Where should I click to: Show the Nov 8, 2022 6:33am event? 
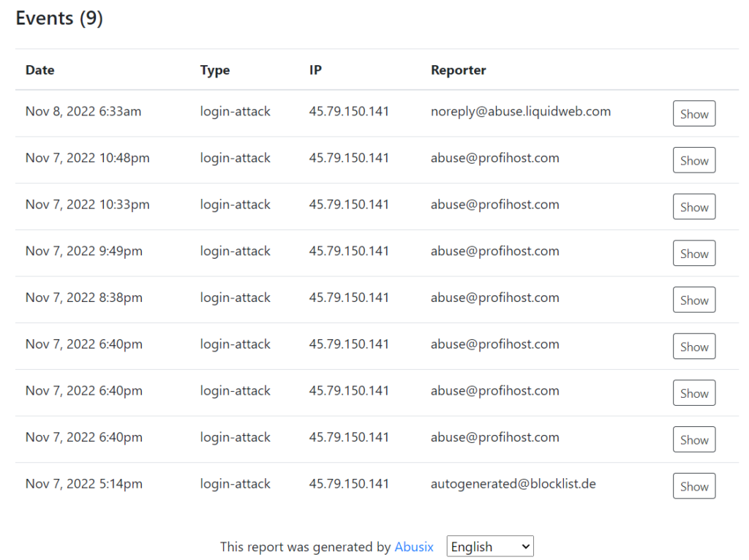coord(693,113)
